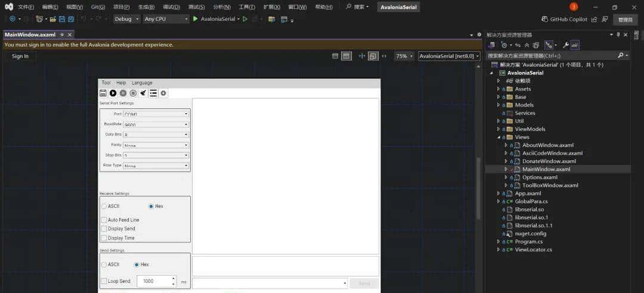Open the Any CPU platform dropdown

click(166, 19)
